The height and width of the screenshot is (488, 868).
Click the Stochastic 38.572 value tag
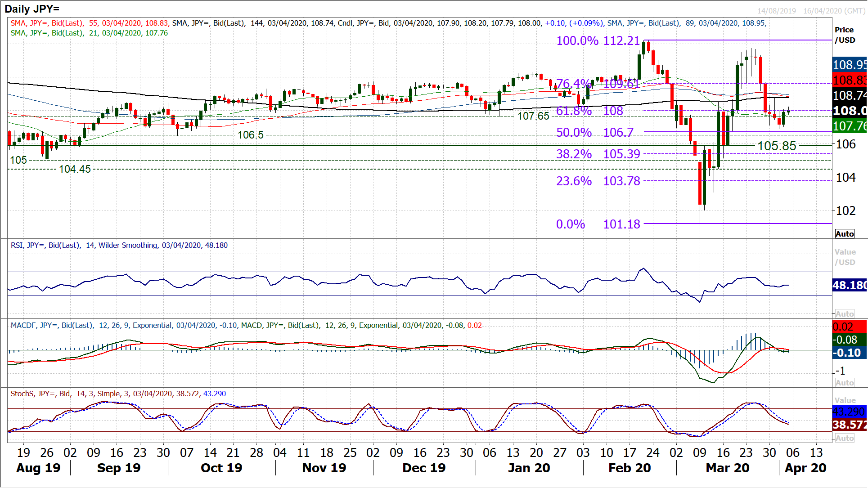pyautogui.click(x=850, y=425)
